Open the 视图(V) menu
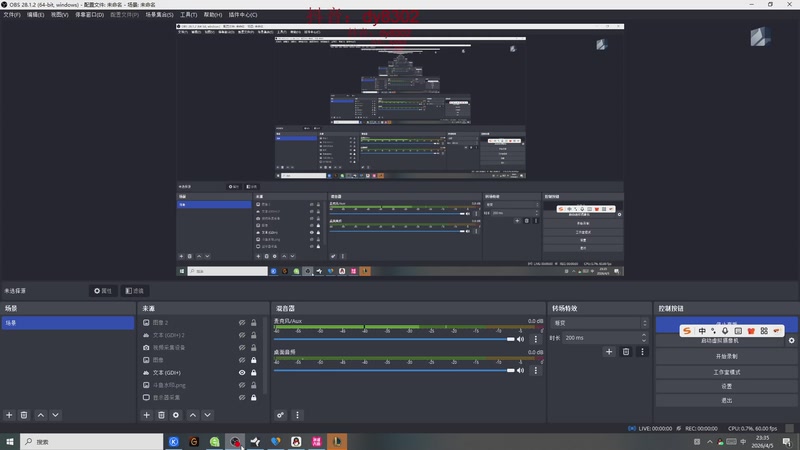Screen dimensions: 800x450 point(59,15)
